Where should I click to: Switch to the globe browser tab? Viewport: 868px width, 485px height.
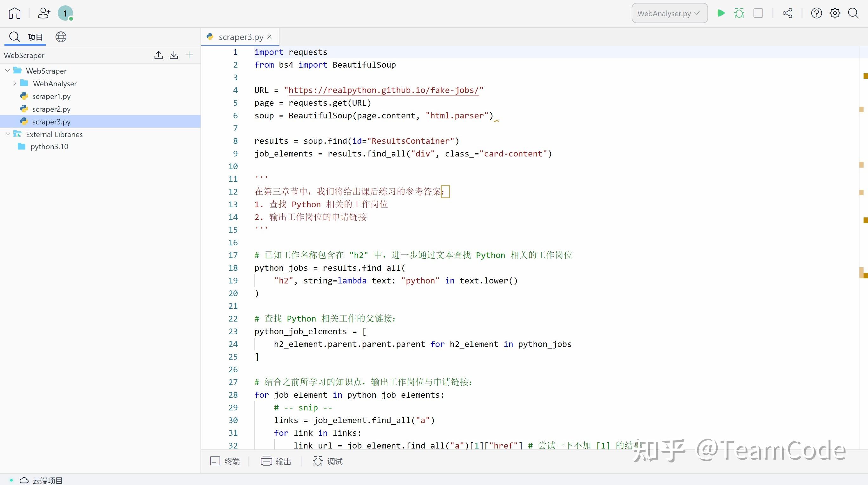click(61, 37)
